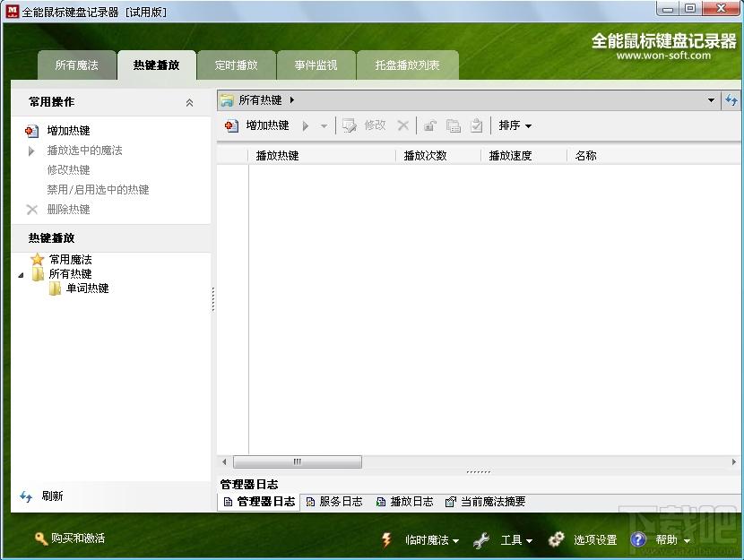Select 常用魔法 in the tree
Viewport: 744px width, 560px height.
pyautogui.click(x=71, y=259)
